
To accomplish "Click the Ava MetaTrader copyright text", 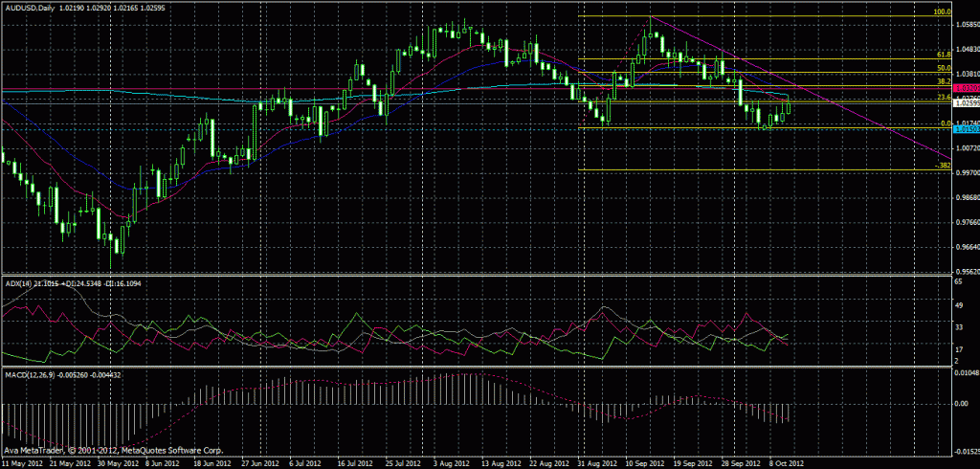I will [x=113, y=450].
